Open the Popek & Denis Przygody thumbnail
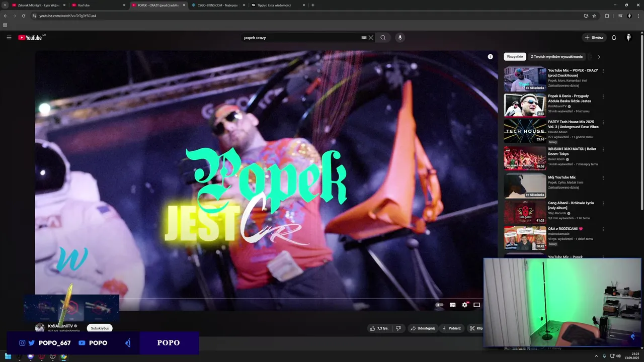 tap(525, 105)
